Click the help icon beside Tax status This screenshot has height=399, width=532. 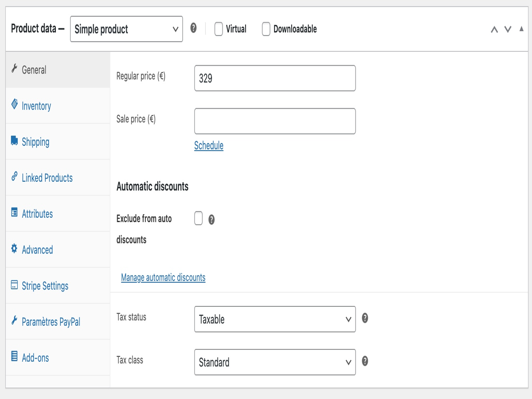click(364, 318)
